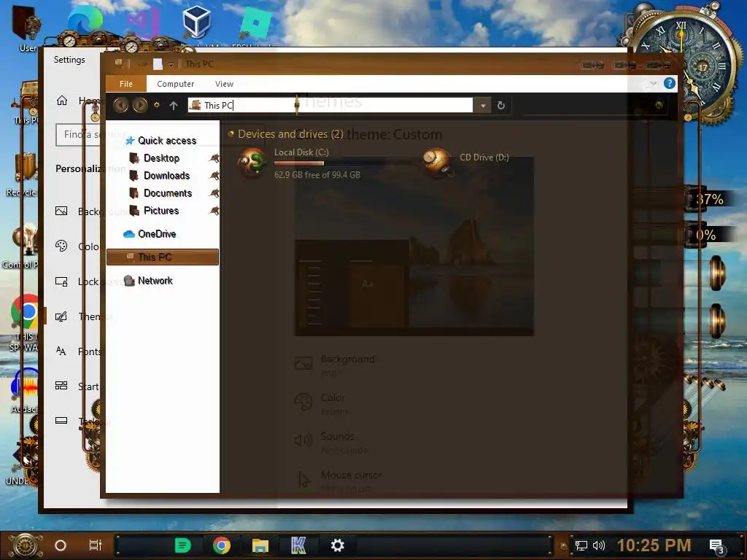Viewport: 747px width, 560px height.
Task: Open Fonts page in Settings sidebar
Action: point(77,351)
